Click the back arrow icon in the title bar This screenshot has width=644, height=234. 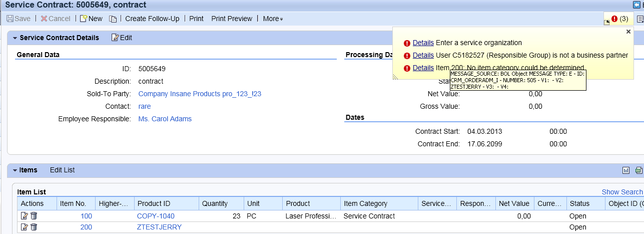coord(637,5)
